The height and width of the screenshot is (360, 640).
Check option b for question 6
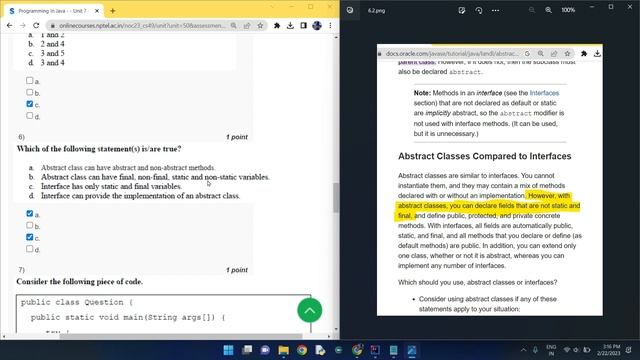point(30,225)
